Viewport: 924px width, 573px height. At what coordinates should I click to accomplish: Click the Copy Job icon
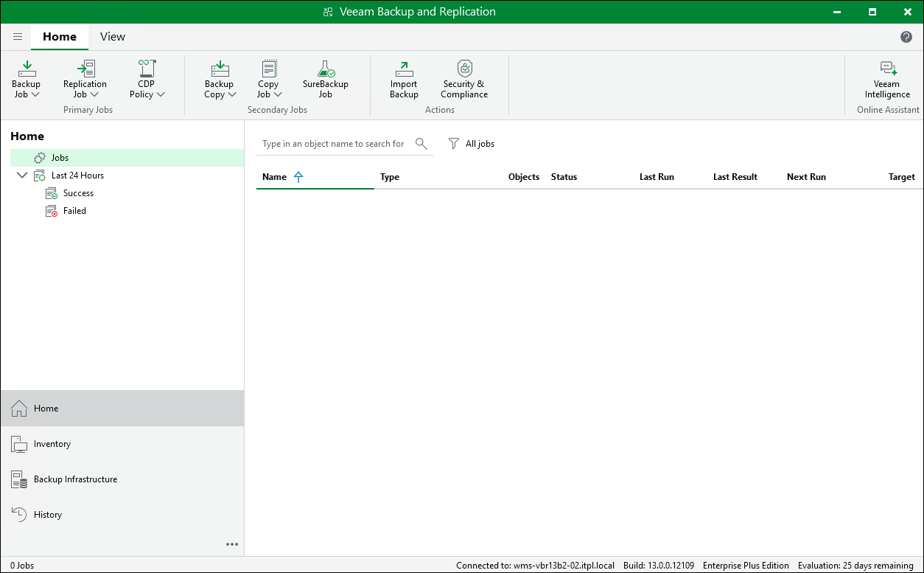point(269,69)
